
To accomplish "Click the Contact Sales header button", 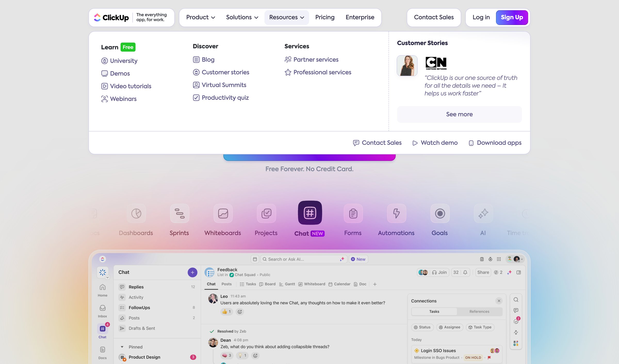I will [x=434, y=17].
